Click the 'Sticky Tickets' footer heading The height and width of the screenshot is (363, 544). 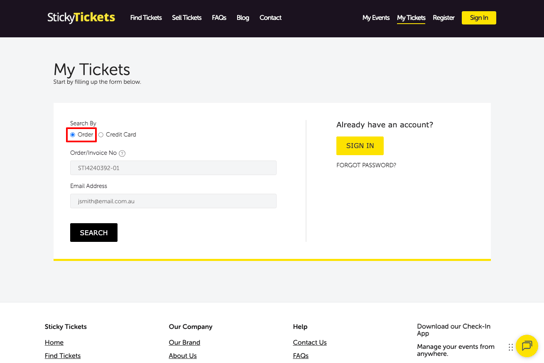(x=66, y=327)
